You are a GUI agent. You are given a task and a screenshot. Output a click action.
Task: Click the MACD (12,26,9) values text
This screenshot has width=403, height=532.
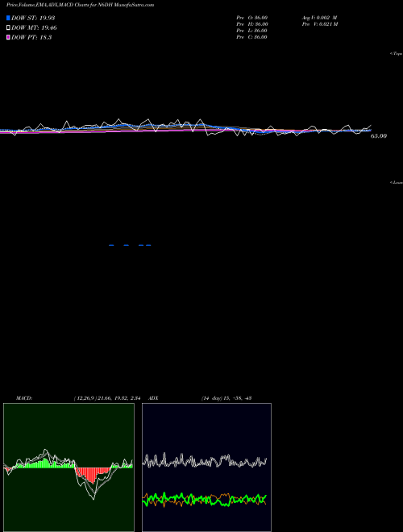(x=107, y=398)
